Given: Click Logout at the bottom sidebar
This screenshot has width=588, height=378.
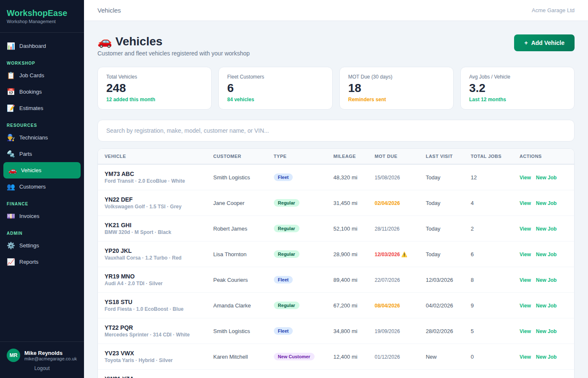Looking at the screenshot, I should 42,368.
